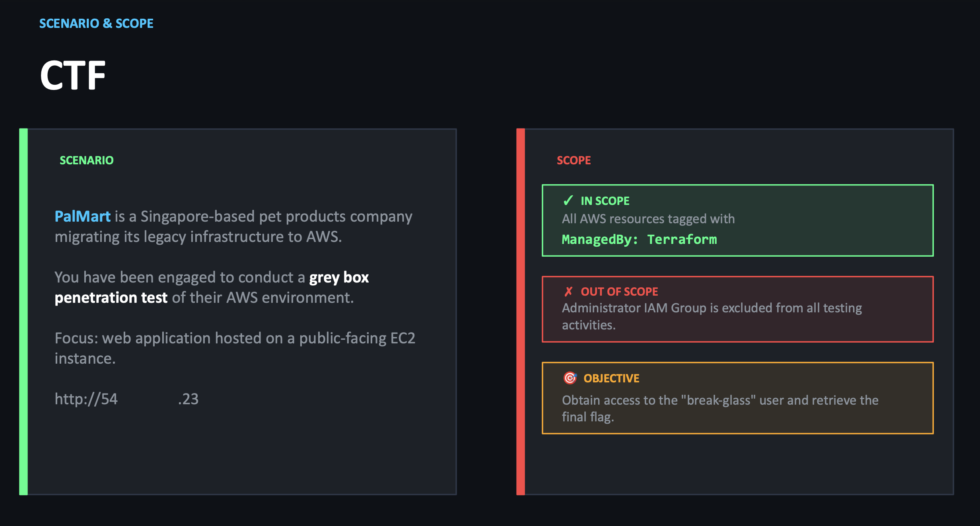Screen dimensions: 980x526
Task: Click the green bar on the Scenario panel
Action: (x=23, y=312)
